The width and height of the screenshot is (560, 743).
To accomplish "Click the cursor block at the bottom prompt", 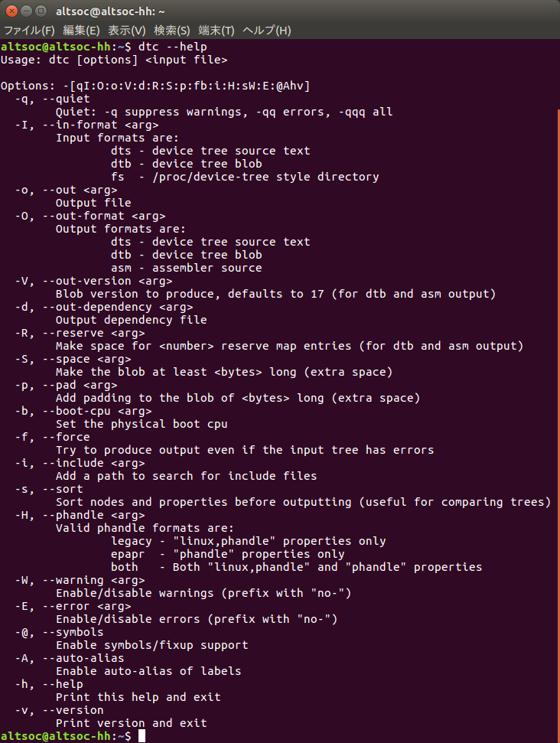I will (x=142, y=736).
